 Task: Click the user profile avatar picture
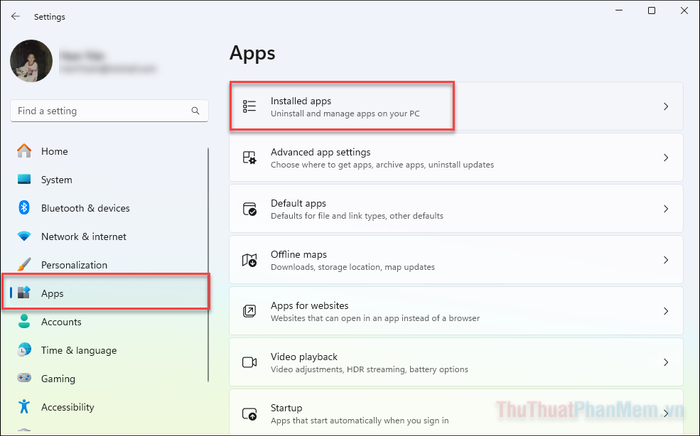31,61
